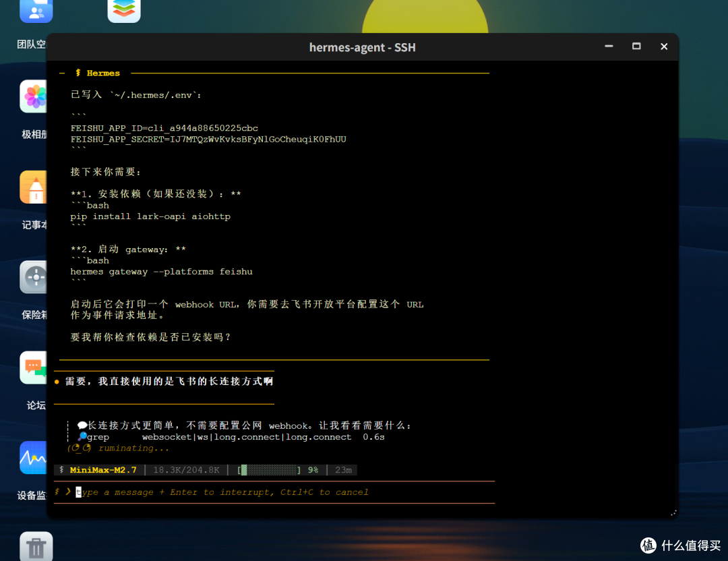Screen dimensions: 728x561
Task: Open the notepad desktop icon
Action: 34,187
